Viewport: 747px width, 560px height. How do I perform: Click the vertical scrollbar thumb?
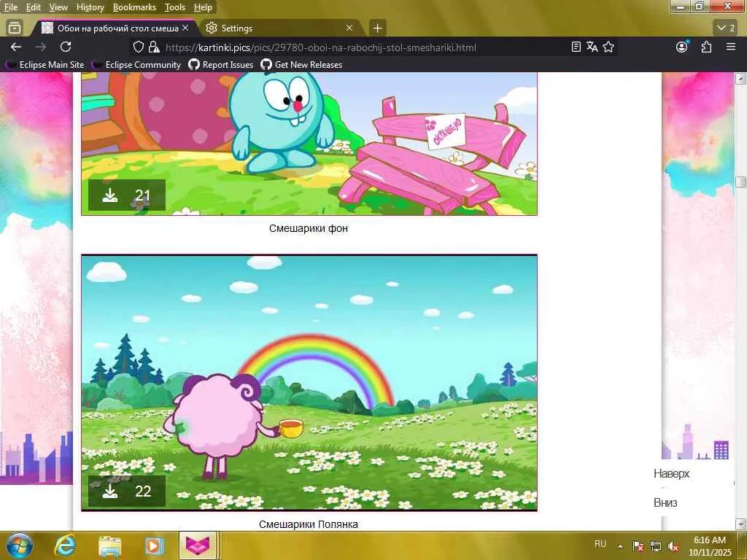741,182
